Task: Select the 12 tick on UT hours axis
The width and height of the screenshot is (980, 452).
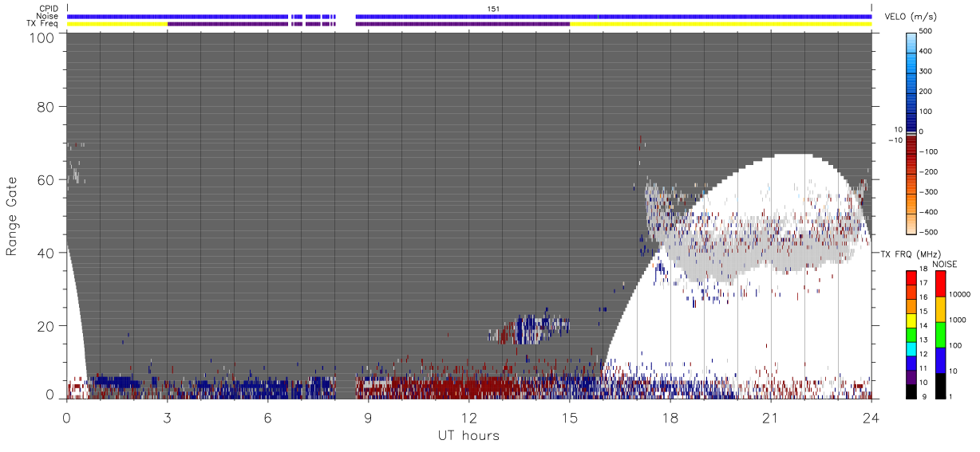Action: 468,418
